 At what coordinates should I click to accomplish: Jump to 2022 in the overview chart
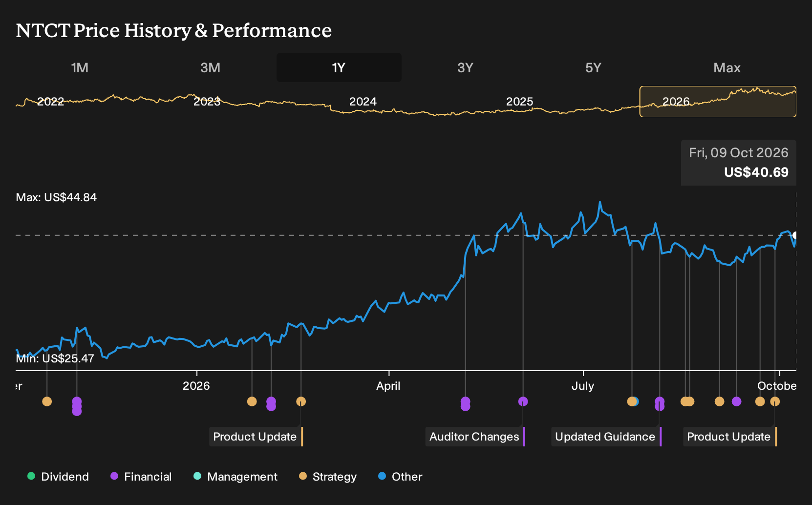coord(51,102)
